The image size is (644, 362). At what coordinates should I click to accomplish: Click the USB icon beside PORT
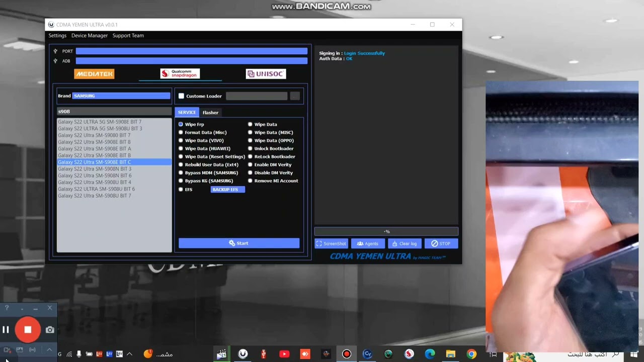click(55, 51)
